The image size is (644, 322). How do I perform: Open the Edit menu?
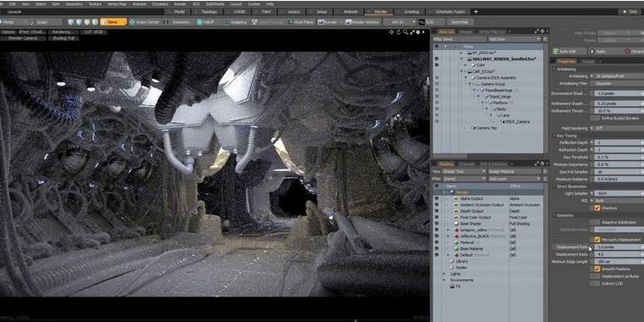(x=13, y=3)
